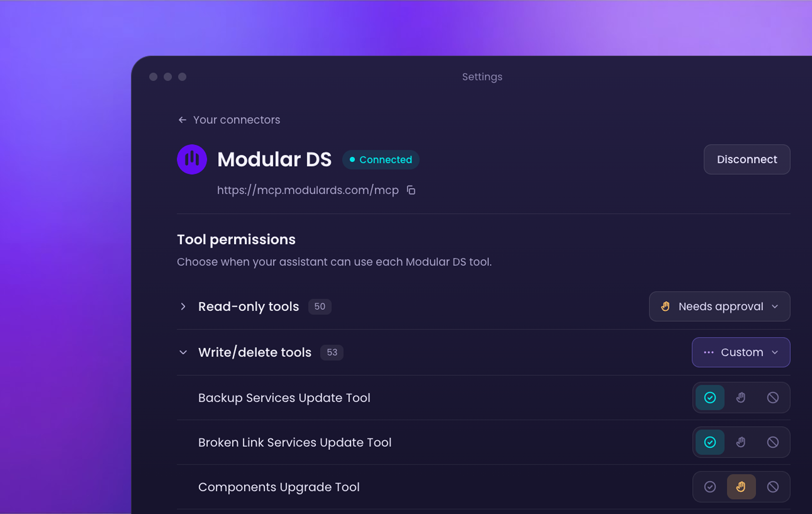This screenshot has width=812, height=514.
Task: Set Broken Link Services Update Tool to needs approval
Action: 741,442
